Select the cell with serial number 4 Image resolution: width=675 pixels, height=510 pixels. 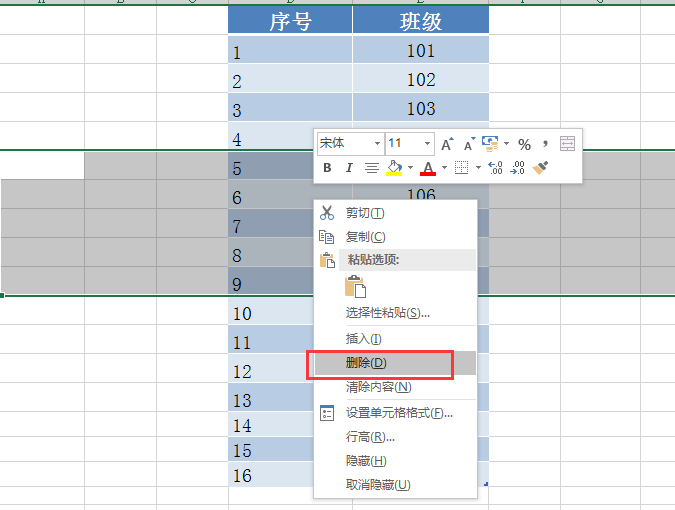pyautogui.click(x=271, y=136)
